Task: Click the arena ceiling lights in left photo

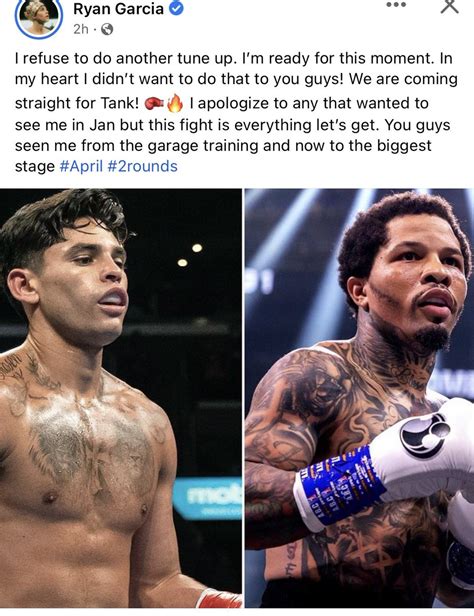Action: coord(190,255)
